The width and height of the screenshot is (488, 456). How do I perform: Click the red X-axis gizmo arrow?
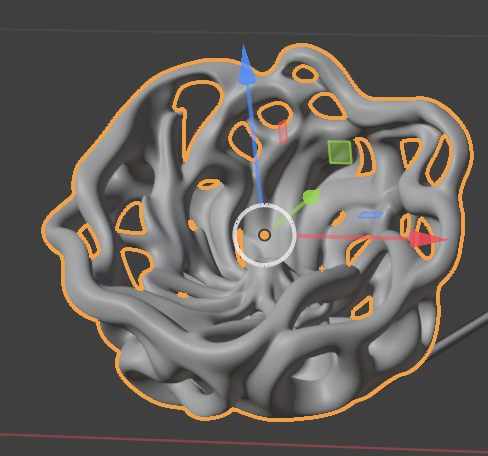coord(427,239)
